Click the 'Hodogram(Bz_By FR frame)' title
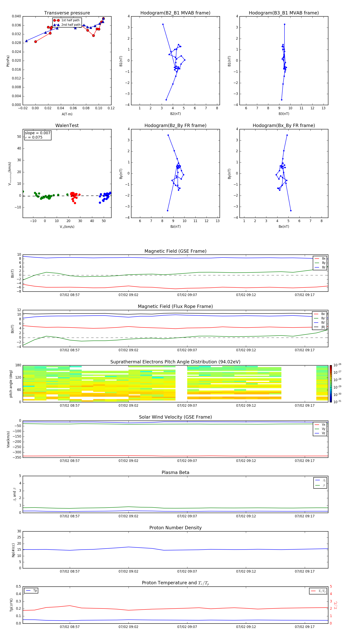Viewport: 351px width, 644px height. click(x=175, y=125)
